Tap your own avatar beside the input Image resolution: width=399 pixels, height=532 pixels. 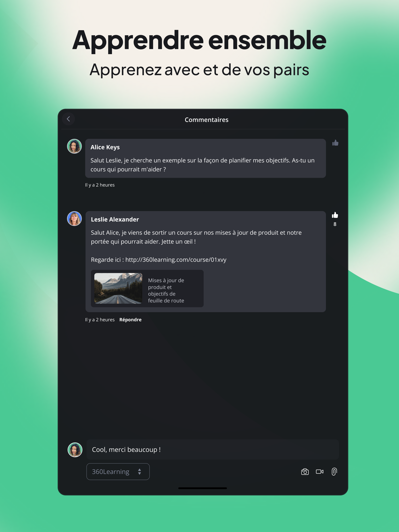coord(75,450)
